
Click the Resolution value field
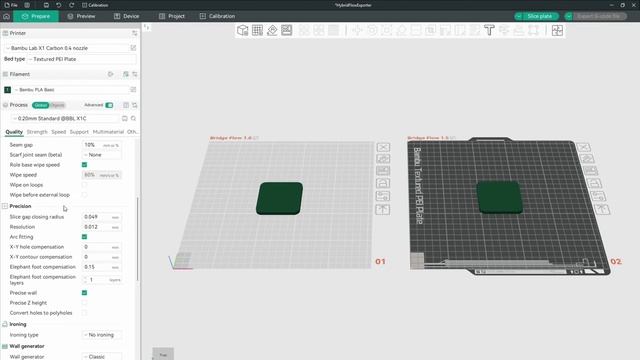point(101,227)
